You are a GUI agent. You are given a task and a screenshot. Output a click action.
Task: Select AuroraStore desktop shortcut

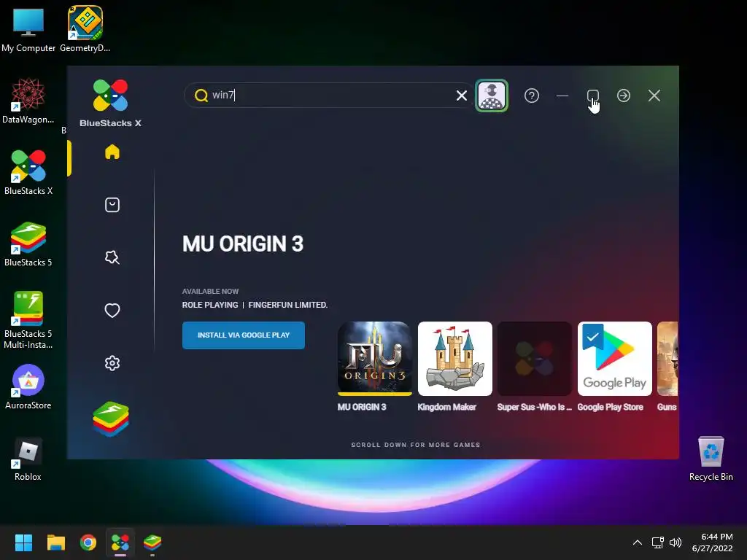[x=28, y=386]
